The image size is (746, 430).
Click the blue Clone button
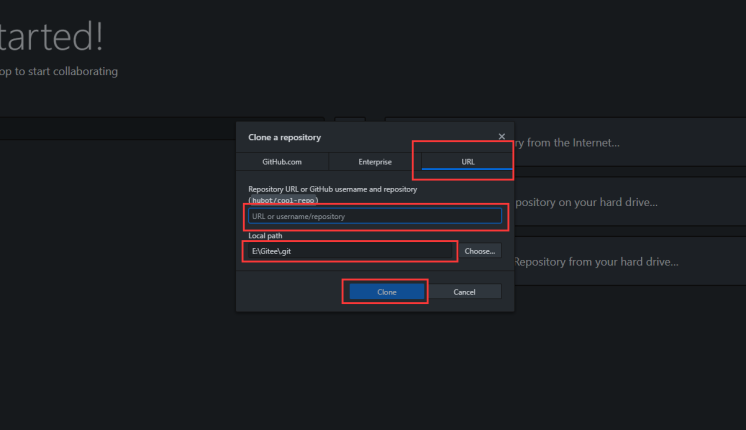387,291
